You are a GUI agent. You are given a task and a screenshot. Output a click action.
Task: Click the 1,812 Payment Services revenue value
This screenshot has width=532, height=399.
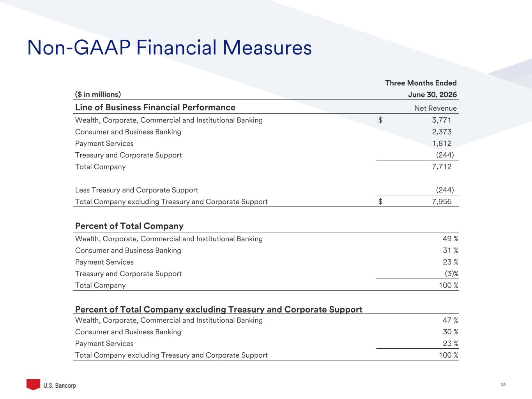pyautogui.click(x=442, y=143)
